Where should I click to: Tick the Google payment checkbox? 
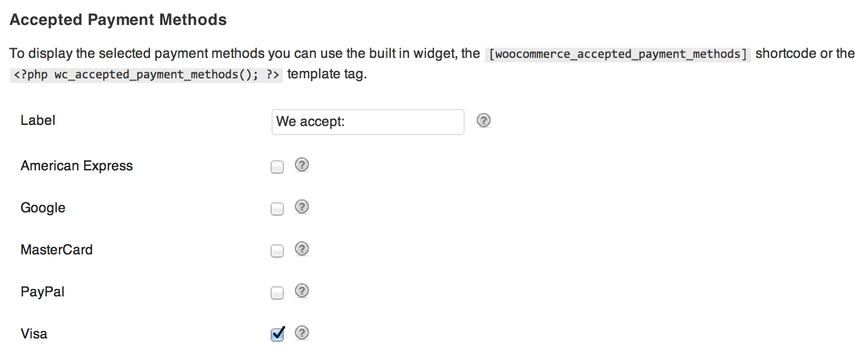point(277,209)
